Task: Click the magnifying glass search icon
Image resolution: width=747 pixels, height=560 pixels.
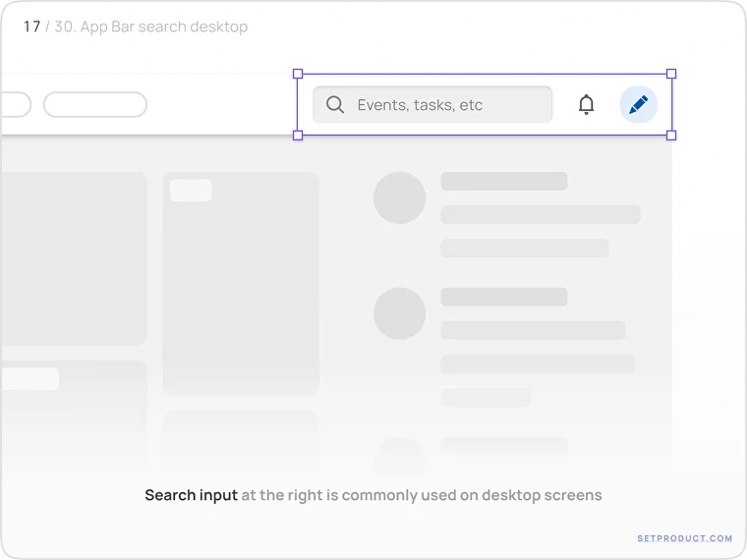Action: click(335, 105)
